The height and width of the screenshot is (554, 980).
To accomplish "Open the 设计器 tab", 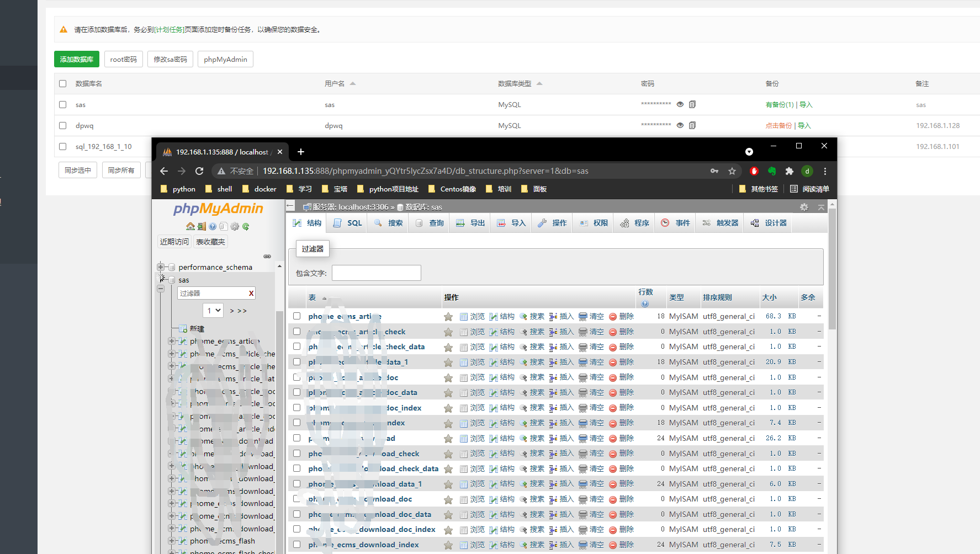I will (x=769, y=223).
